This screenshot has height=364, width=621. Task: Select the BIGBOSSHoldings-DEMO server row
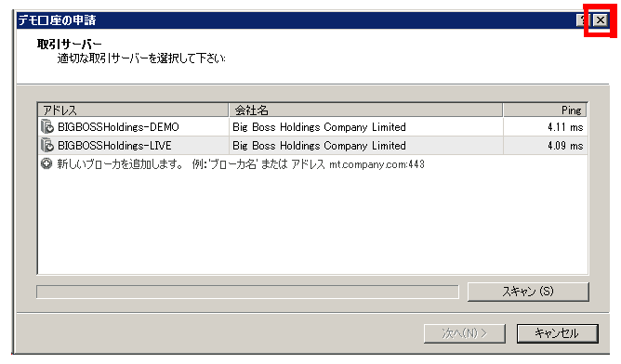(312, 126)
